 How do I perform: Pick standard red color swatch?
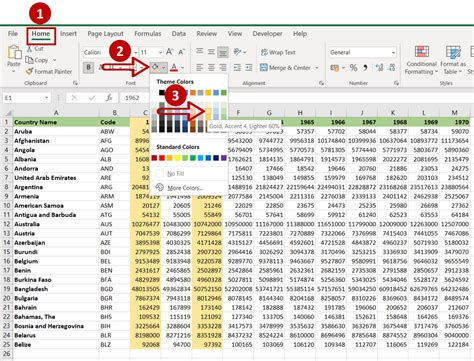click(x=162, y=158)
